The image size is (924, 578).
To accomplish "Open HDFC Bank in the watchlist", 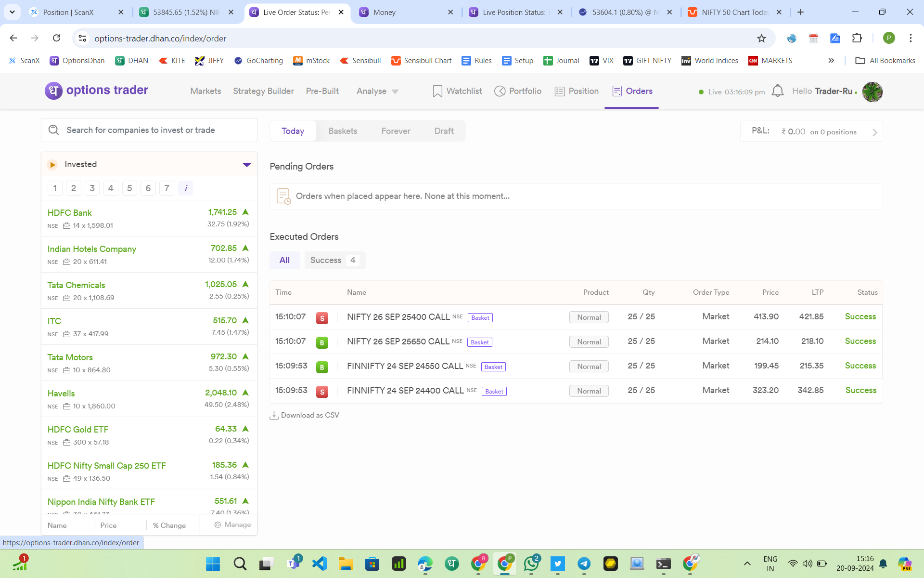I will point(149,218).
